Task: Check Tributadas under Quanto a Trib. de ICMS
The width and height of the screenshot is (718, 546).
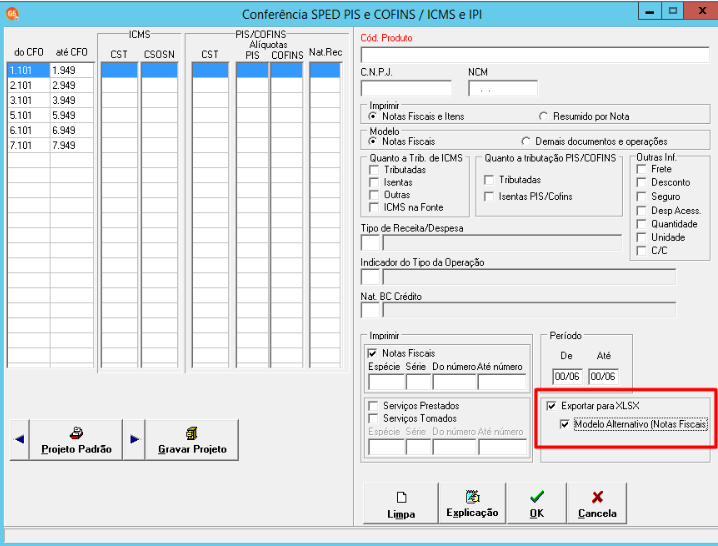Action: pyautogui.click(x=374, y=170)
